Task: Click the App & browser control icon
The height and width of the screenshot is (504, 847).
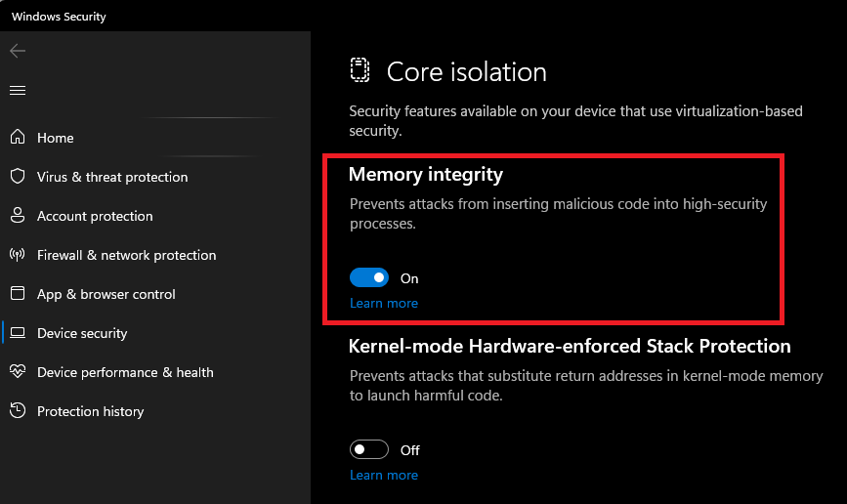Action: (x=18, y=294)
